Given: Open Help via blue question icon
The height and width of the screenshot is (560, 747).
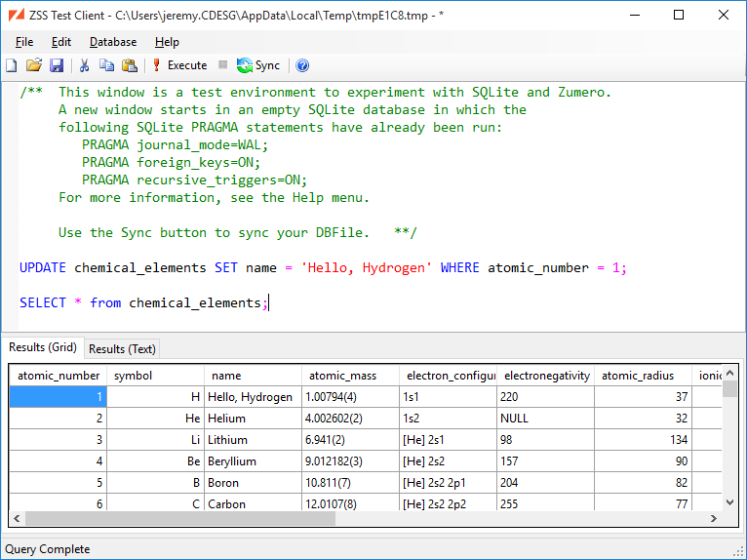Looking at the screenshot, I should pyautogui.click(x=302, y=65).
